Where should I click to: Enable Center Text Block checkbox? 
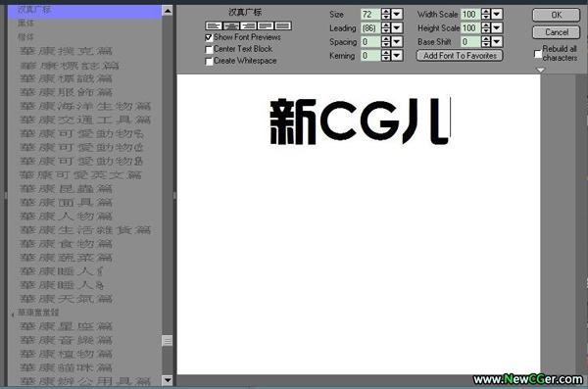click(209, 50)
